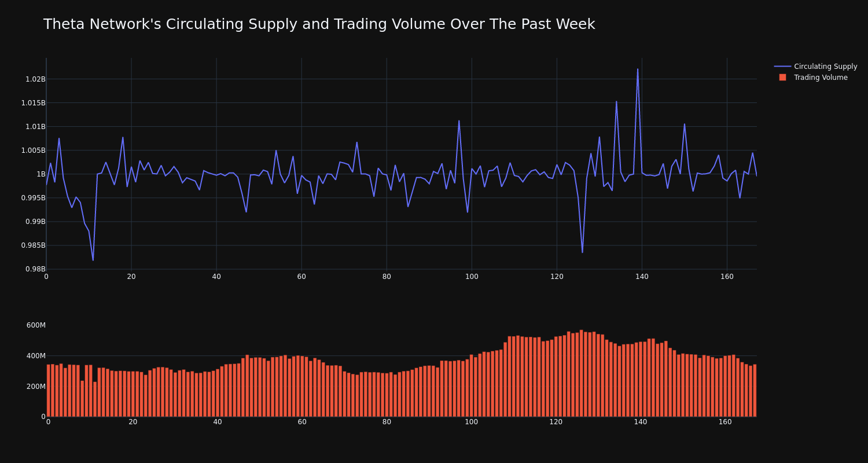Click the tallest trading volume bar near 126
This screenshot has height=463, width=868.
point(582,373)
